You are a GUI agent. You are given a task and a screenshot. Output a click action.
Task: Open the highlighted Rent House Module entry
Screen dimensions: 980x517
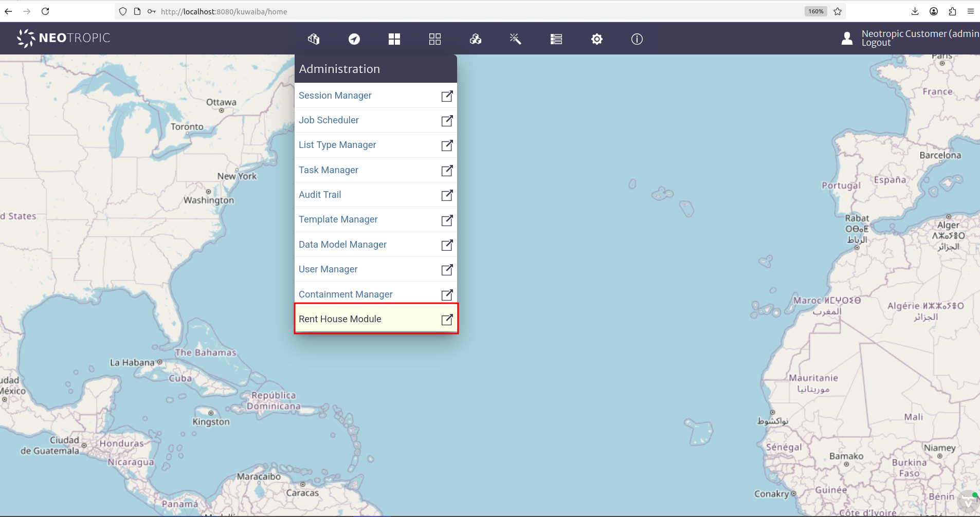tap(340, 319)
